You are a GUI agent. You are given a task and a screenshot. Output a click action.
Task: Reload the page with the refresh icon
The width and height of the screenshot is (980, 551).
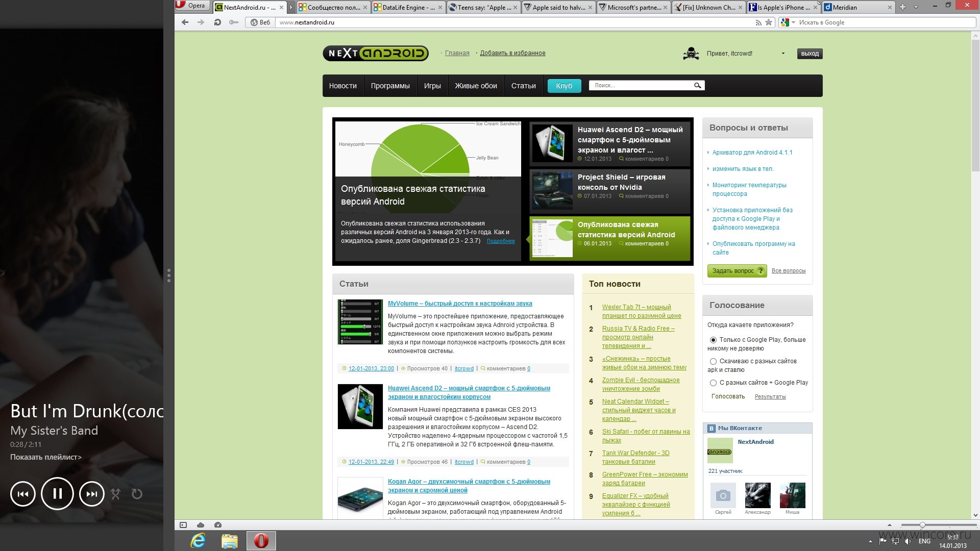tap(217, 22)
